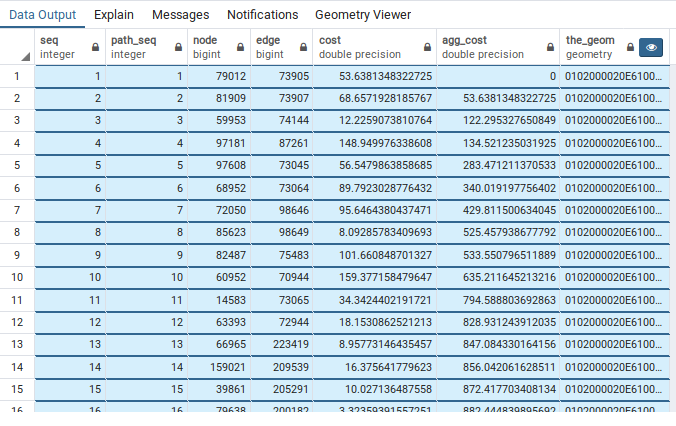This screenshot has width=676, height=426.
Task: Click cost cell 34.3424402191721
Action: click(x=375, y=300)
